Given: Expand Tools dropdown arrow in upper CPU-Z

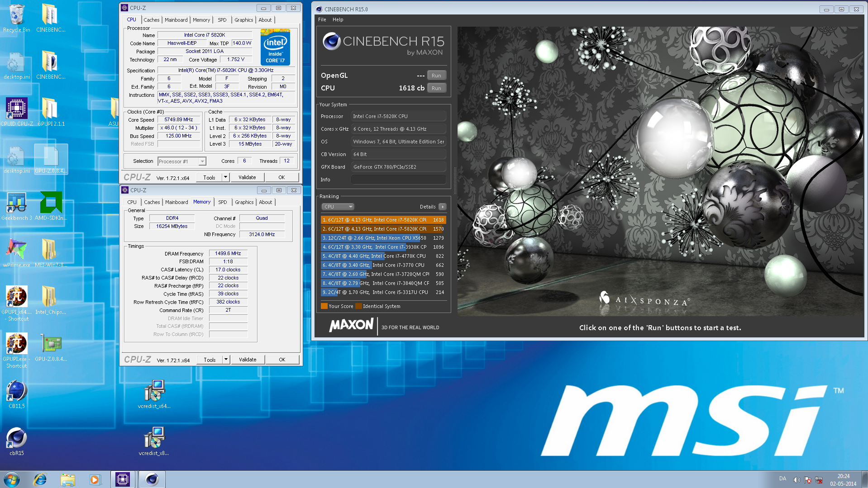Looking at the screenshot, I should click(x=225, y=177).
